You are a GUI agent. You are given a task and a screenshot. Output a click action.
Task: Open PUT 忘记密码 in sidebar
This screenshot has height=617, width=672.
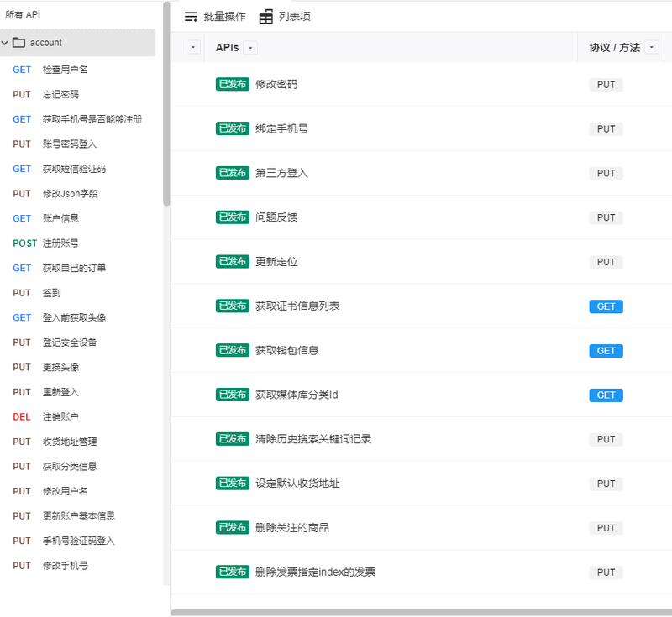point(77,94)
